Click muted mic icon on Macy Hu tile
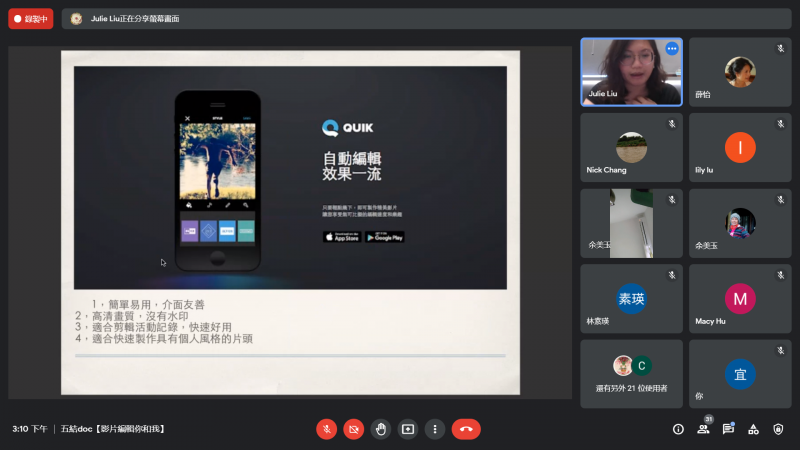Screen dimensions: 800x450 [781, 276]
